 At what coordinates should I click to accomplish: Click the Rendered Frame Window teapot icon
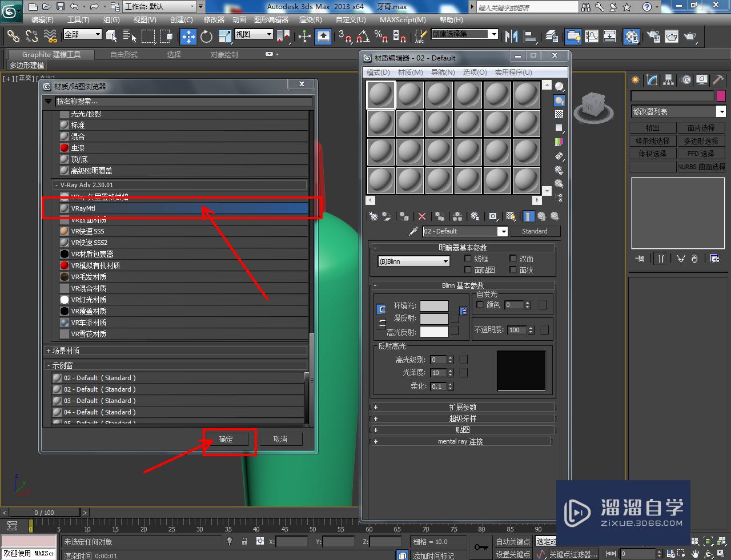[672, 37]
